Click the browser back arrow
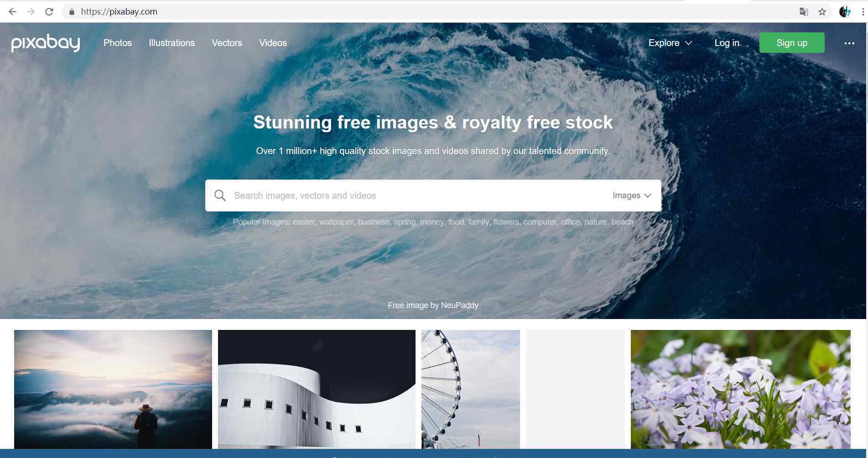Screen dimensions: 868x458 click(x=13, y=12)
